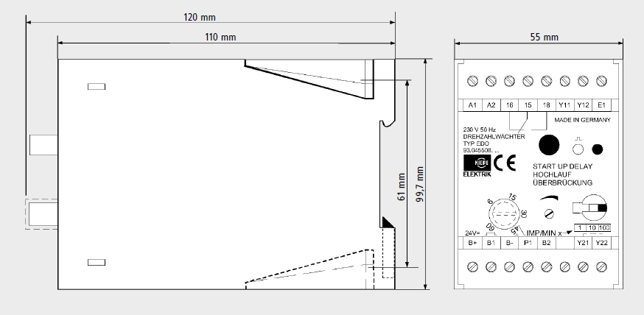Click the small adjustment screw below the arc
Viewport: 644px width, 315px height.
[547, 213]
